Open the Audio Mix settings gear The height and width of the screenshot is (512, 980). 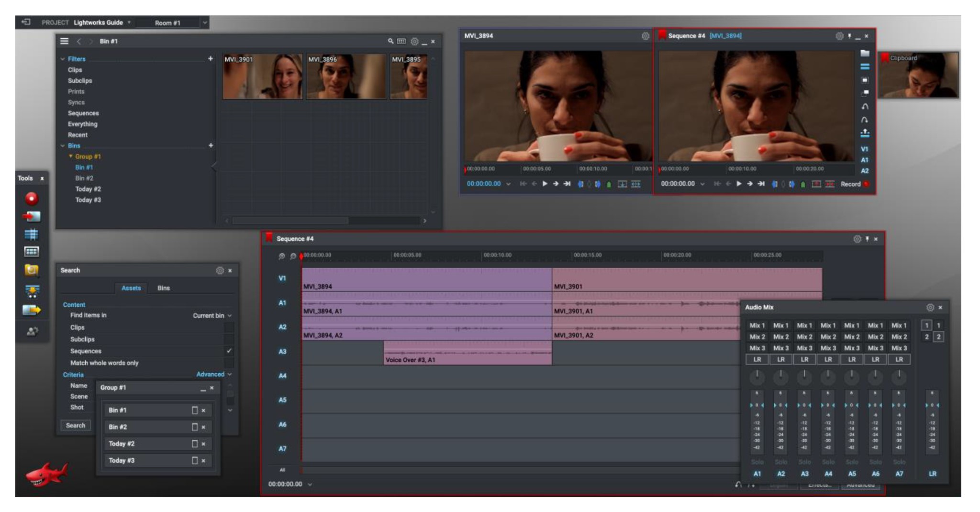(930, 307)
